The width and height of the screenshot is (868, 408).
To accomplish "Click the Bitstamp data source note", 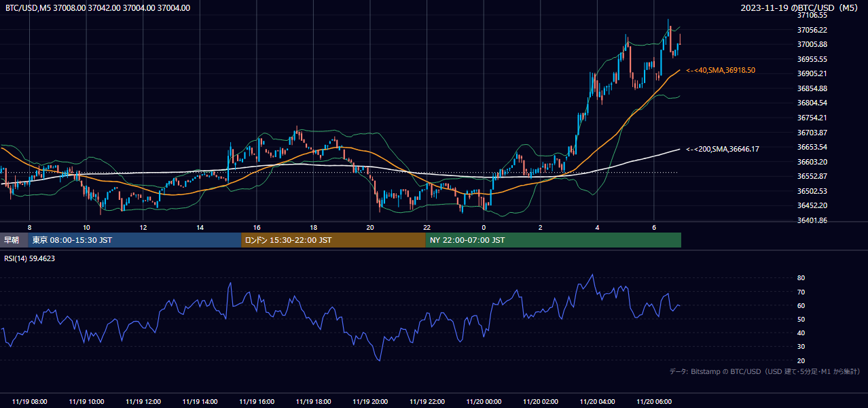I will (x=765, y=371).
